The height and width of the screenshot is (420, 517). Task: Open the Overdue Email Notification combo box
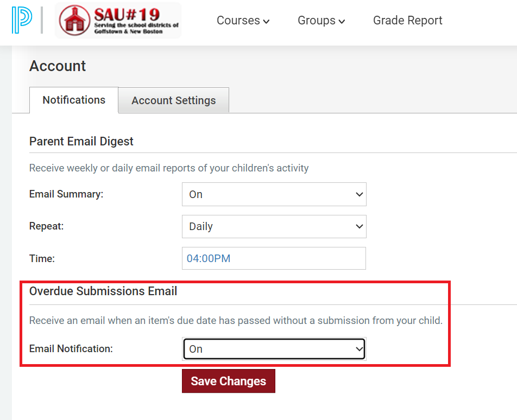point(274,349)
